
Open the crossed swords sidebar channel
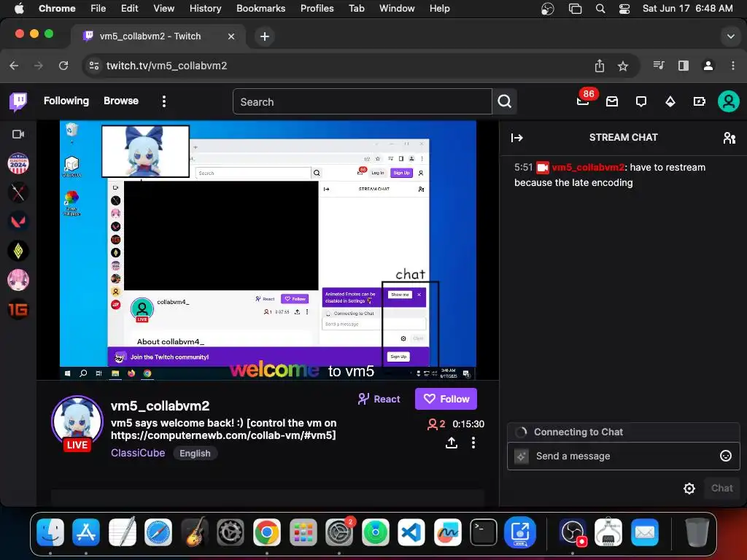pyautogui.click(x=18, y=192)
